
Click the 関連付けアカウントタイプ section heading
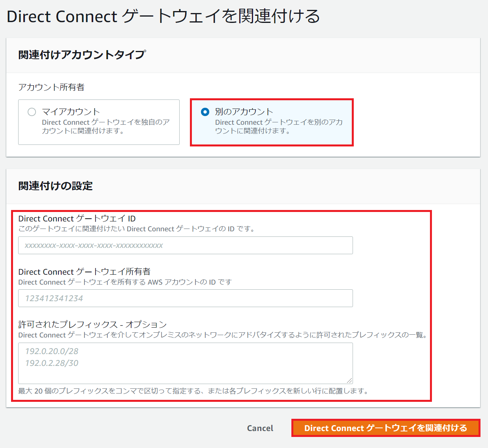coord(82,54)
